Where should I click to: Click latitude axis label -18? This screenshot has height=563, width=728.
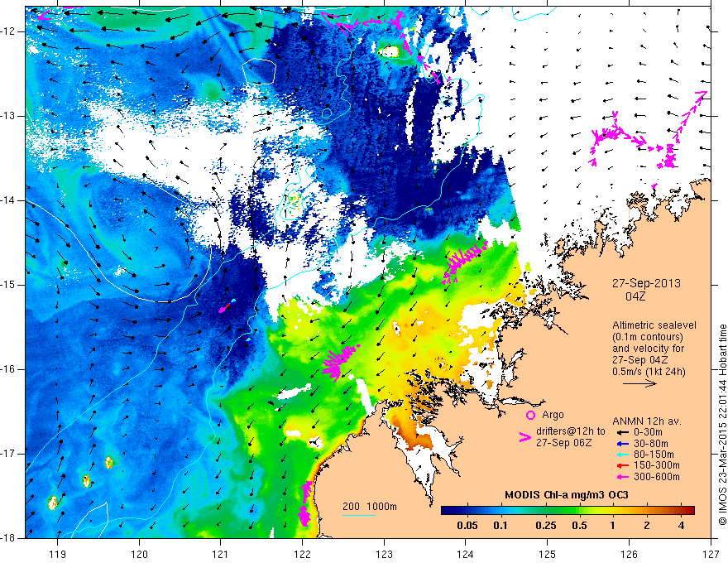point(8,539)
